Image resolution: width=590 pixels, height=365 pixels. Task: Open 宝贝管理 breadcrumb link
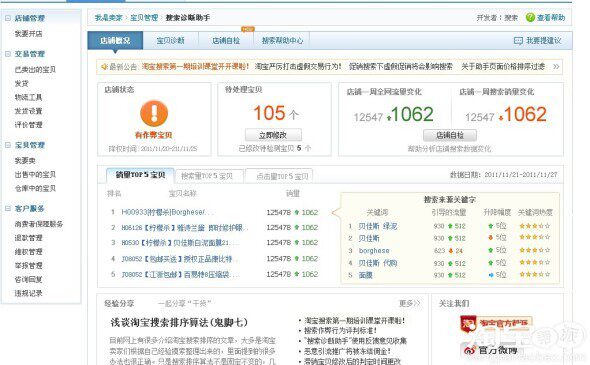point(144,18)
